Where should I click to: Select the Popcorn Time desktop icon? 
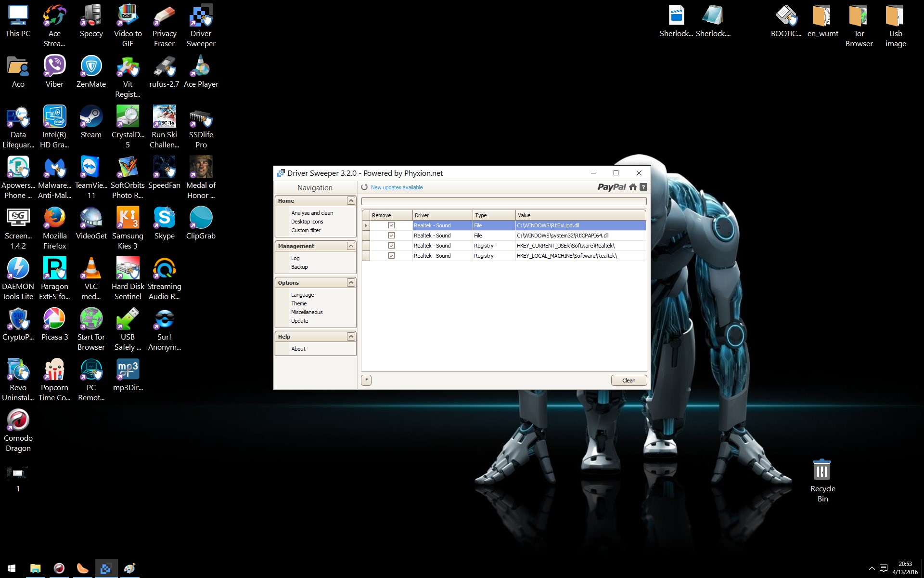(x=54, y=380)
